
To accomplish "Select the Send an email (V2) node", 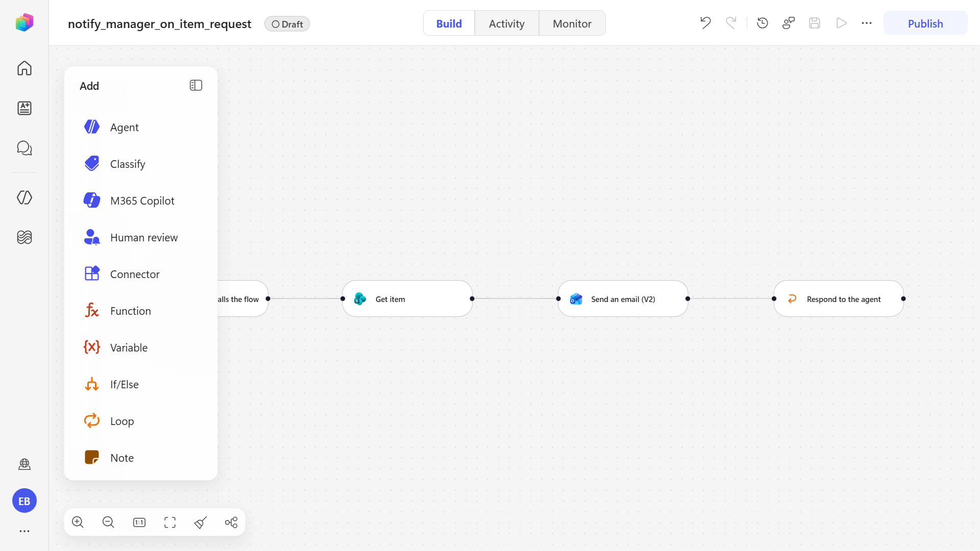I will [x=623, y=299].
